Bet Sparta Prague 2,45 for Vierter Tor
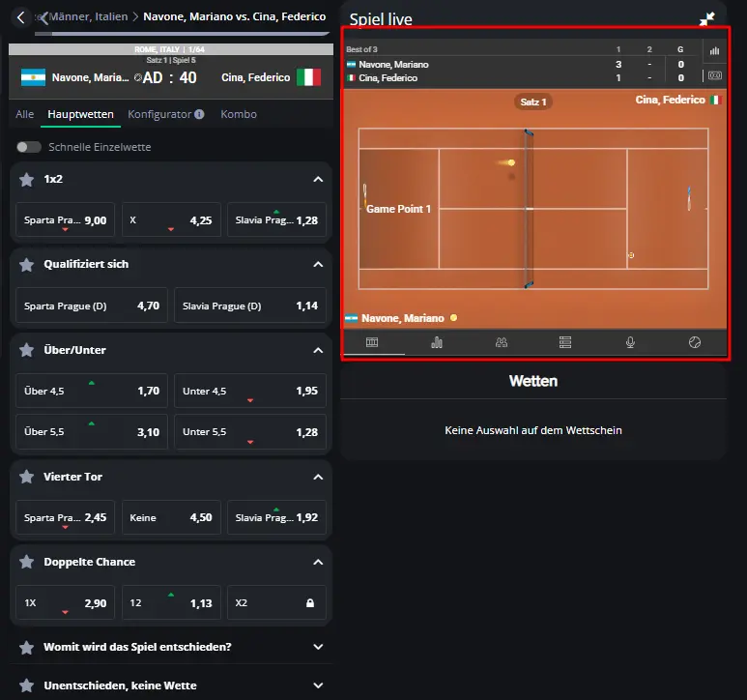Screen dimensions: 747x700 pos(66,517)
